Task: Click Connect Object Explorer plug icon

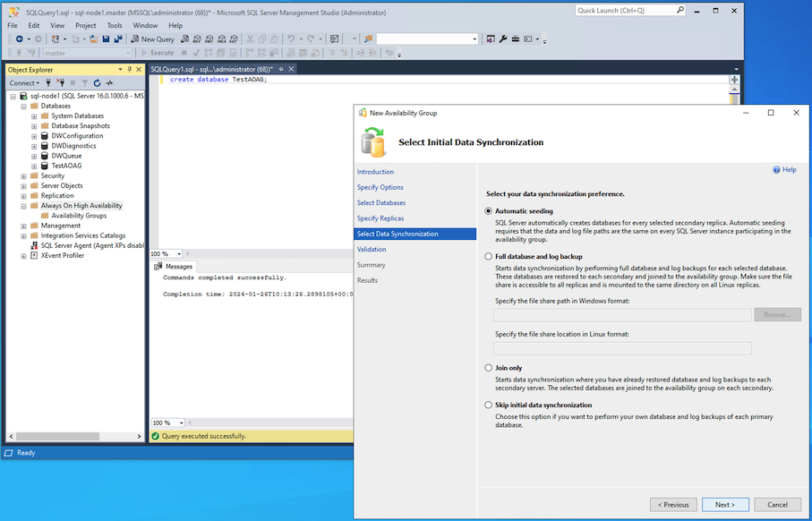Action: click(48, 83)
